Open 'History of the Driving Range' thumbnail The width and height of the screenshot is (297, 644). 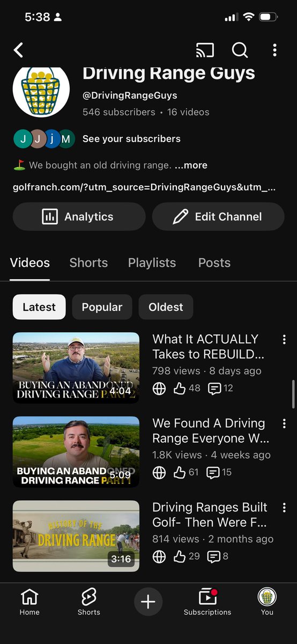click(76, 536)
